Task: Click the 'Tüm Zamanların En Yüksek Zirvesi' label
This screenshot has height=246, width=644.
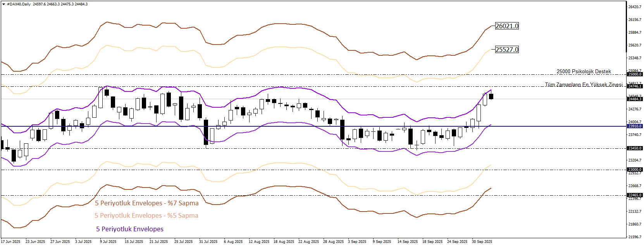Action: tap(584, 84)
